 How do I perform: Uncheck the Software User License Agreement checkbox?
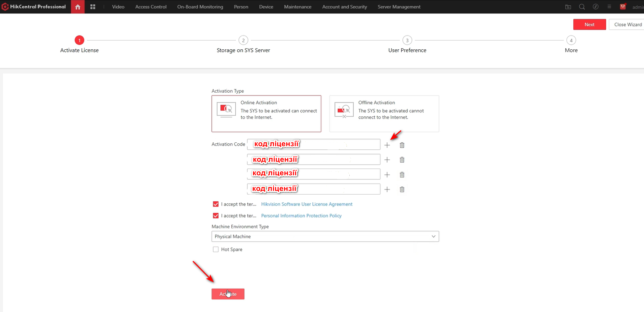tap(216, 204)
